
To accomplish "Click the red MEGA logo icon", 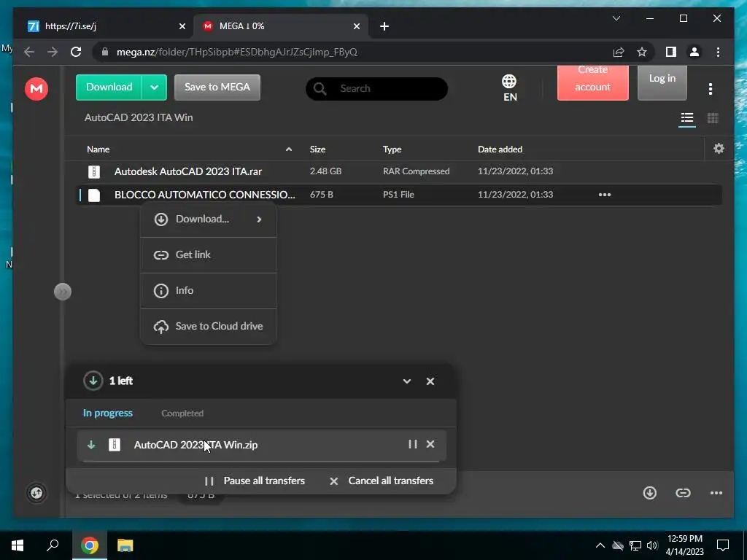I will [x=36, y=88].
